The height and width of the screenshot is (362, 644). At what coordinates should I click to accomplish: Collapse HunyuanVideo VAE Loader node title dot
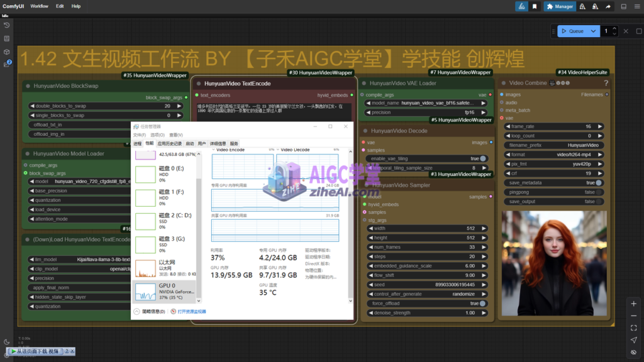coord(364,84)
